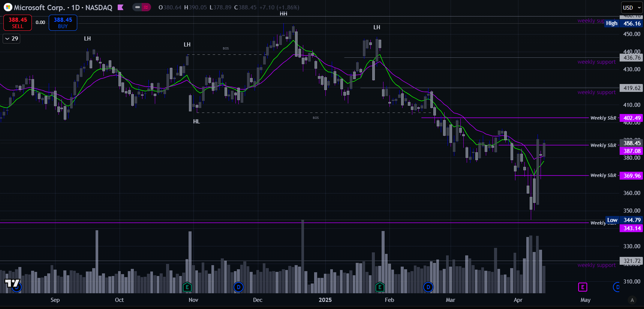Click the current price 388.45 label

point(632,143)
